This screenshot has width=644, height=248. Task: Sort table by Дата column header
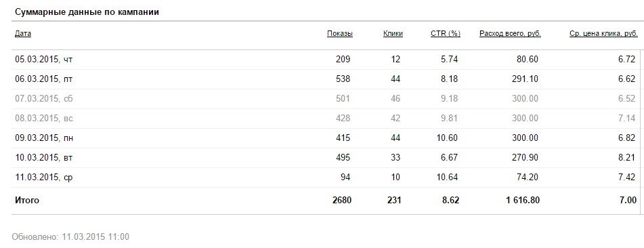coord(23,34)
